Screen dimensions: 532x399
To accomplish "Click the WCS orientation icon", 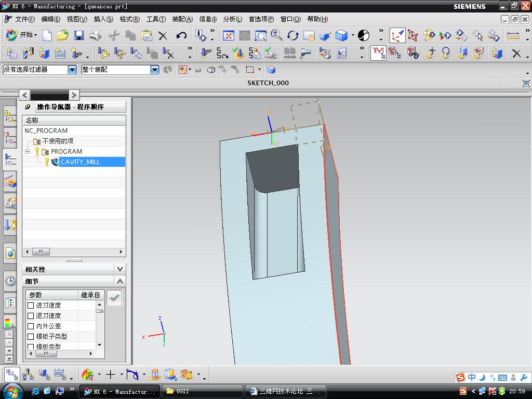I will coord(397,35).
